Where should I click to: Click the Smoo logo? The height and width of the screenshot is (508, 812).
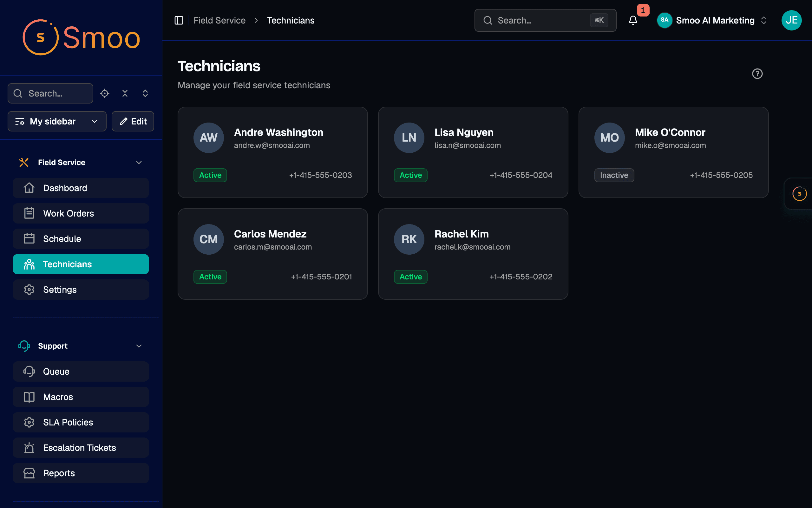[81, 37]
